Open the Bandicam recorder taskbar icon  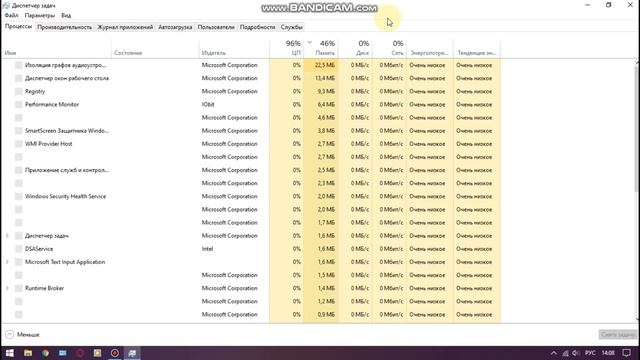click(x=115, y=353)
